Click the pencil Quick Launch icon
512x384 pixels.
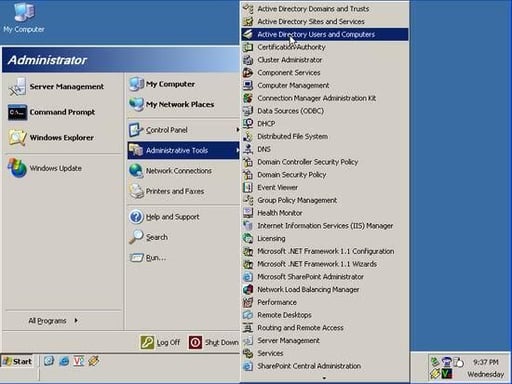(94, 361)
